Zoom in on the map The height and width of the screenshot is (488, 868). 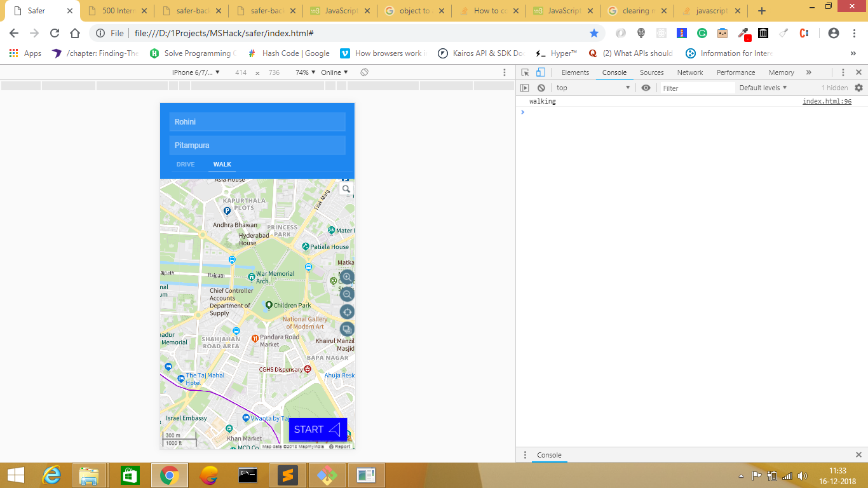click(347, 277)
